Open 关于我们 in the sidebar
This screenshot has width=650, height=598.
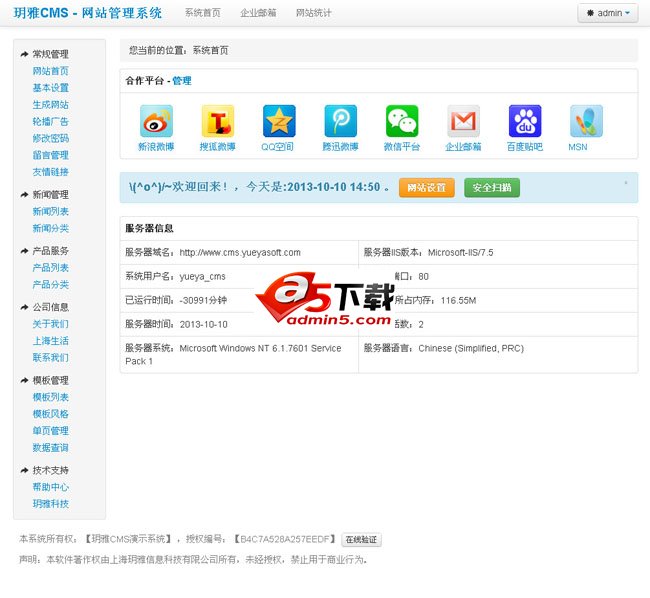click(51, 324)
